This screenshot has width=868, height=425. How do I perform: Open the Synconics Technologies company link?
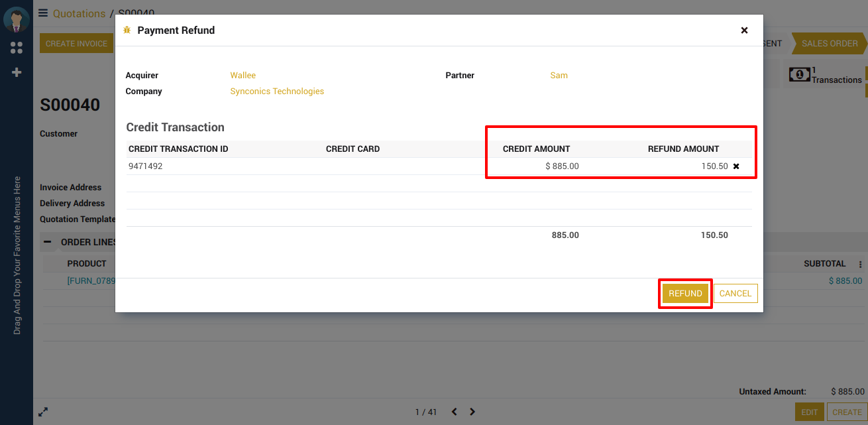277,91
